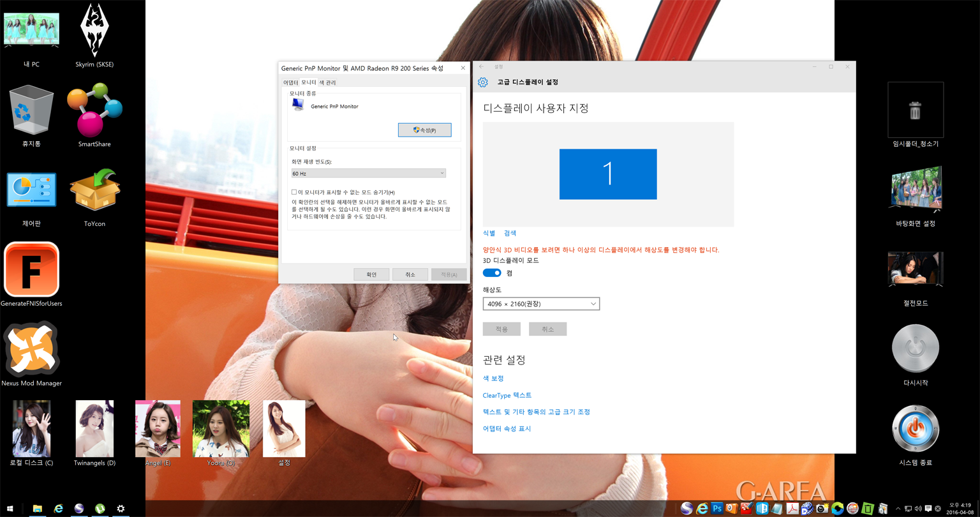The height and width of the screenshot is (517, 980).
Task: Click the 식별 identify link
Action: [x=489, y=233]
